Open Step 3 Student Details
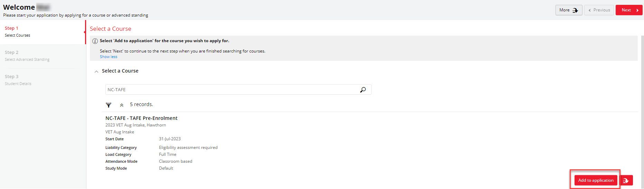Screen dimensions: 644x189 [18, 80]
